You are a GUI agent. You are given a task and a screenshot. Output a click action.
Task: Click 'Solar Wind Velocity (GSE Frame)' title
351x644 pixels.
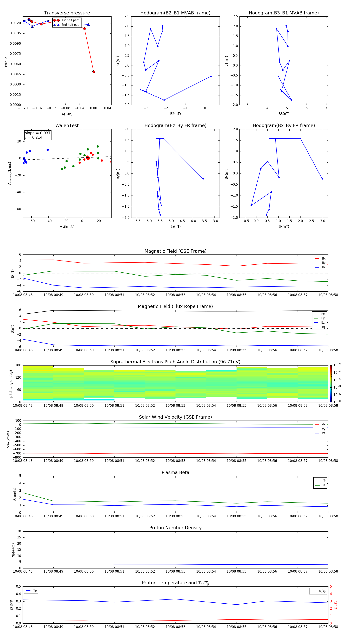[x=175, y=417]
